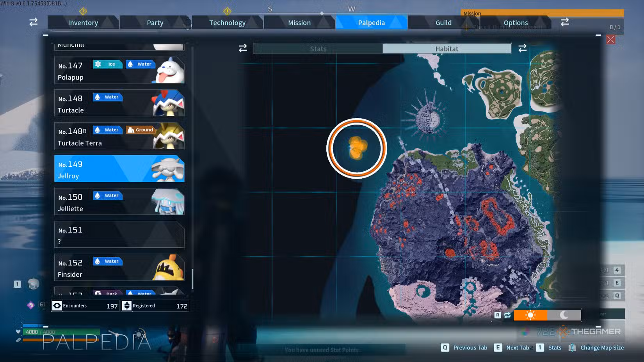The image size is (644, 362).
Task: Click the Q key icon
Action: [445, 348]
